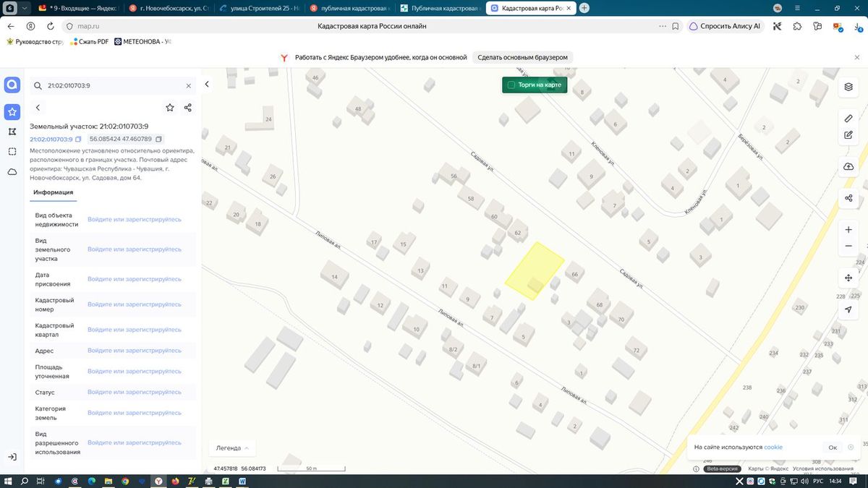Select the dashed rectangle selection tool
Image resolution: width=868 pixels, height=488 pixels.
point(12,152)
